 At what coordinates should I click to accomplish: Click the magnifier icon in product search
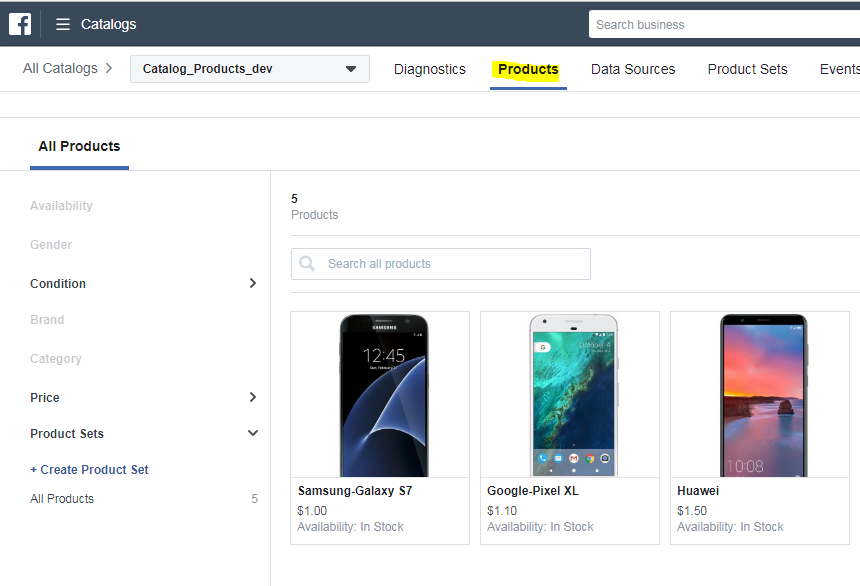coord(307,264)
